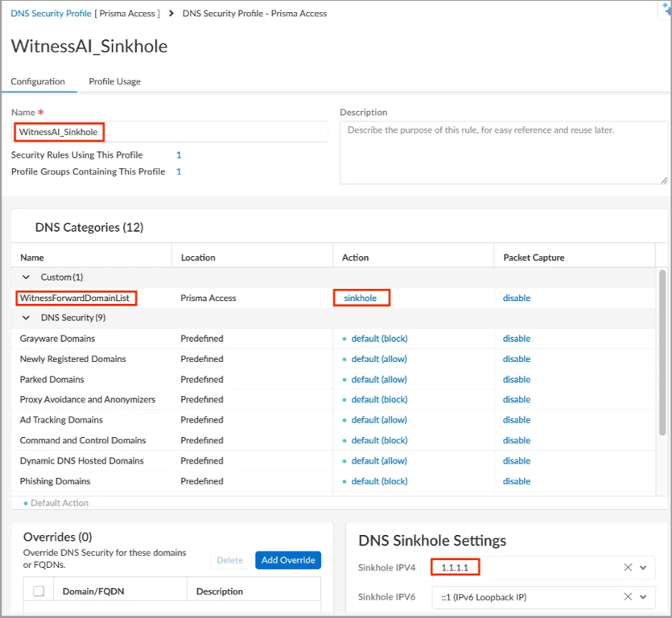Click Add Override button
Viewport: 672px width, 618px height.
pyautogui.click(x=288, y=560)
